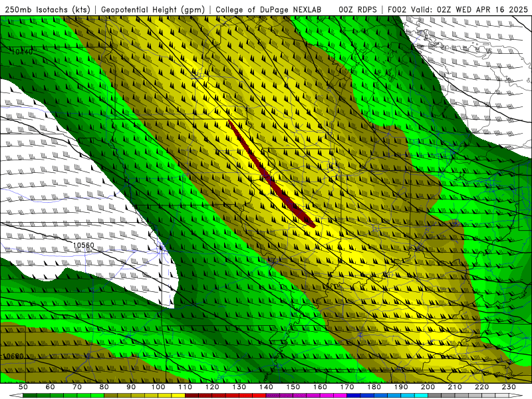Click the 10560 height contour label
The width and height of the screenshot is (532, 399).
pyautogui.click(x=84, y=245)
